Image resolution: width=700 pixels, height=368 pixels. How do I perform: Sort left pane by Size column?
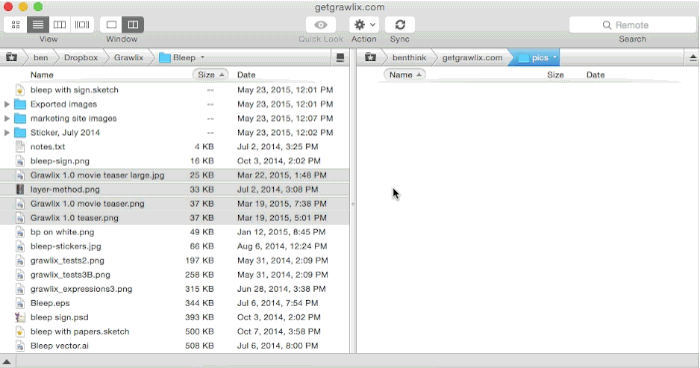tap(210, 75)
